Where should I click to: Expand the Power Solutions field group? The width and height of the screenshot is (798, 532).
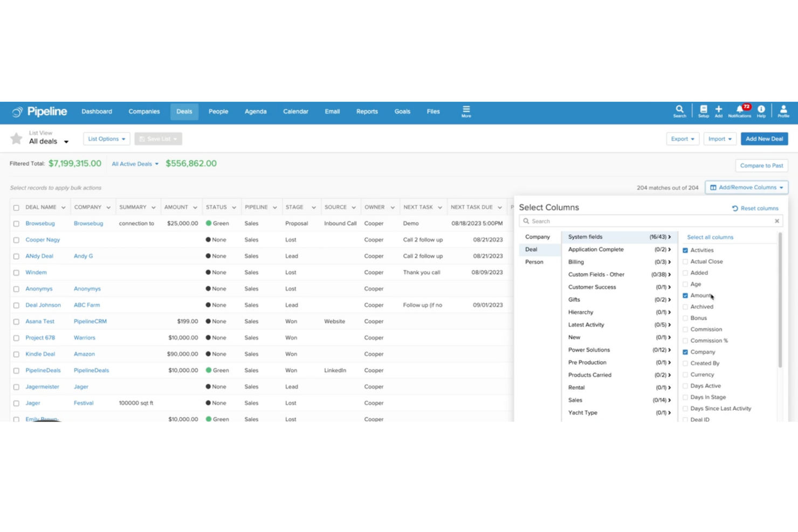620,350
